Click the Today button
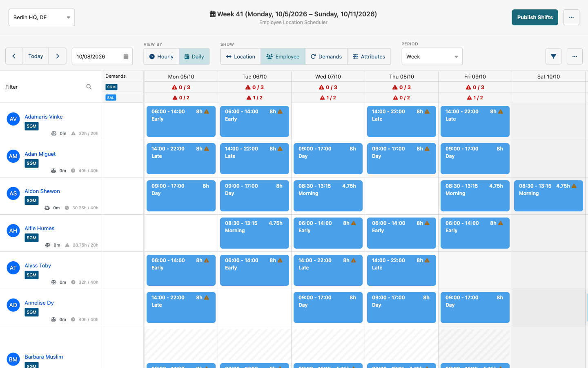The image size is (588, 368). coord(36,56)
